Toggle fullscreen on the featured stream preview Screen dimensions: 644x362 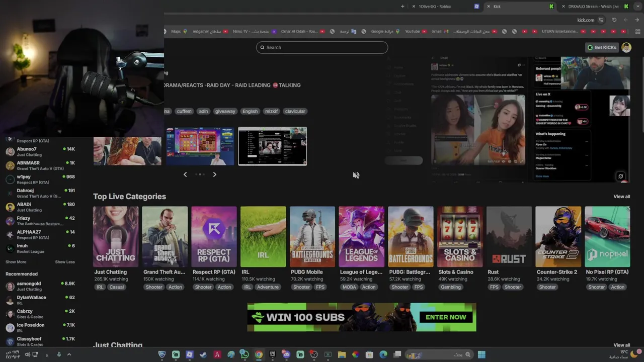pyautogui.click(x=620, y=176)
